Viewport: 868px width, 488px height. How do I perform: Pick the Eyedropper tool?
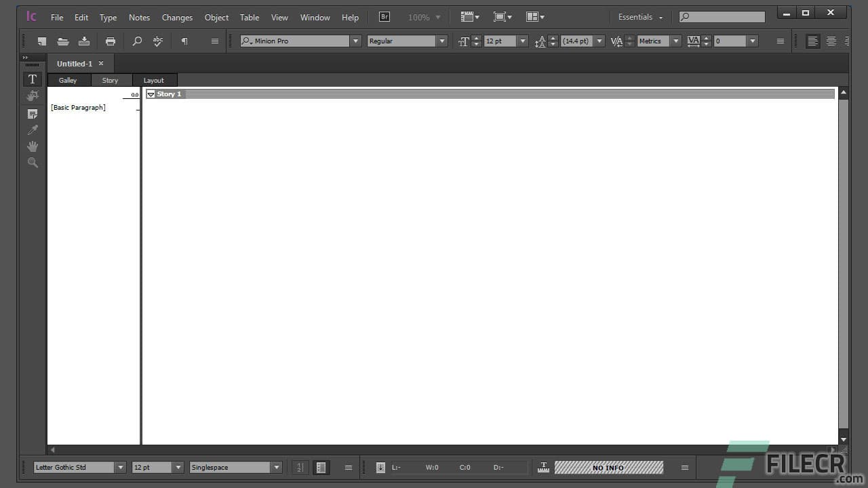(32, 129)
